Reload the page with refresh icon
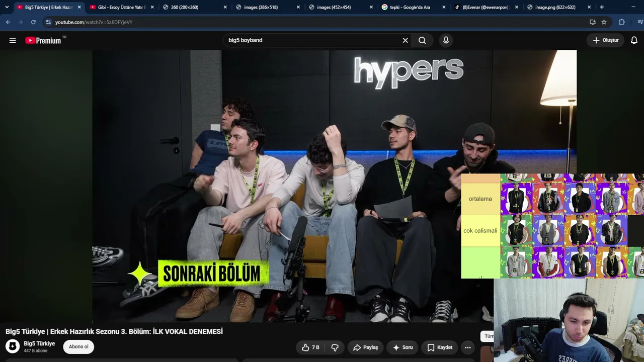The image size is (644, 362). coord(33,22)
